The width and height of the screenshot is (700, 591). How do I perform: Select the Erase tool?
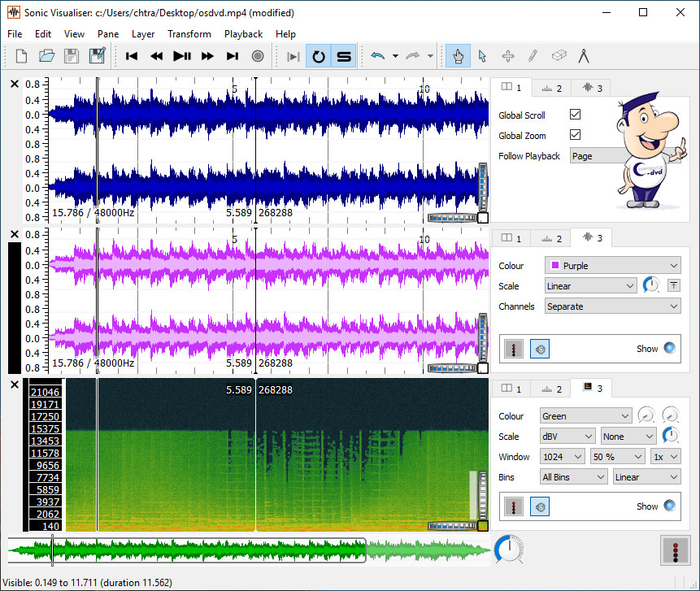(558, 56)
